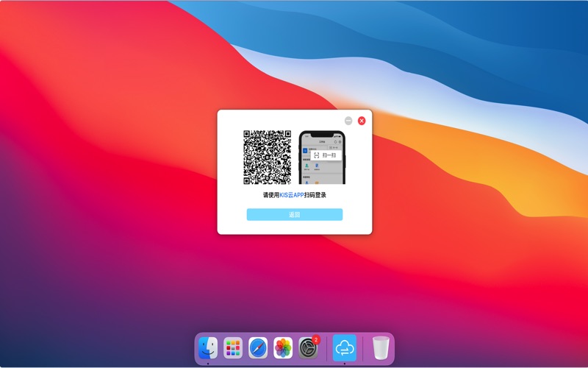Launch Safari browser from the Dock

(x=258, y=347)
